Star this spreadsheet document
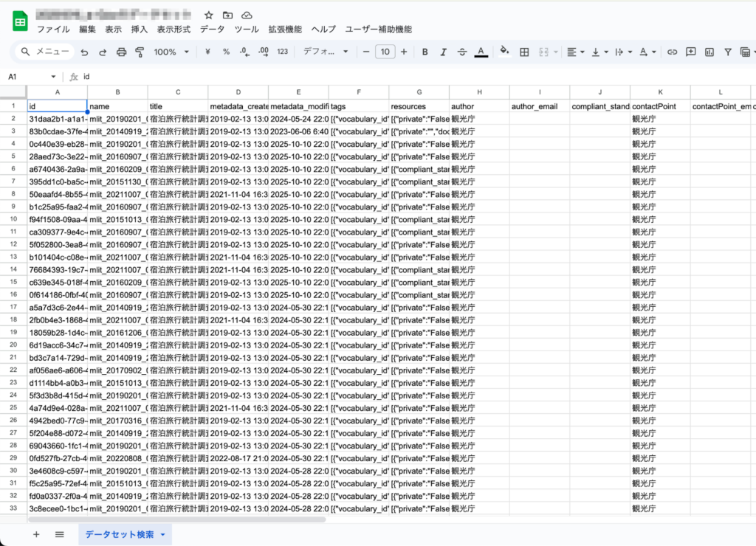 tap(209, 15)
